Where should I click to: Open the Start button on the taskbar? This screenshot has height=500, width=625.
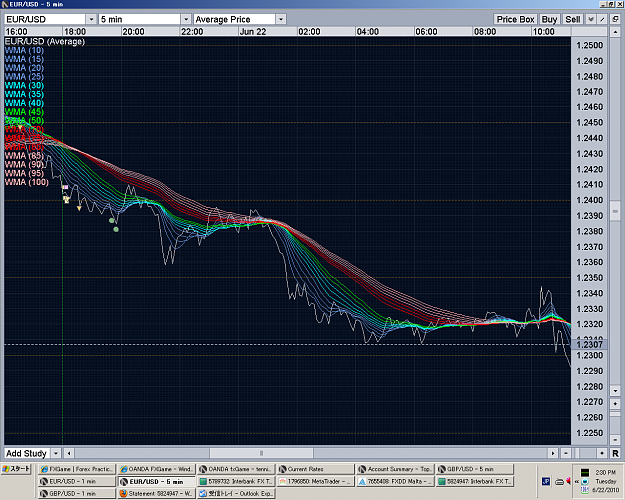(x=16, y=469)
